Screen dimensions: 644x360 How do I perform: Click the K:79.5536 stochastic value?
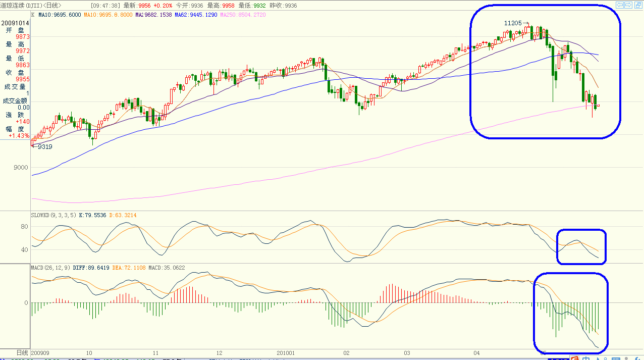(93, 215)
